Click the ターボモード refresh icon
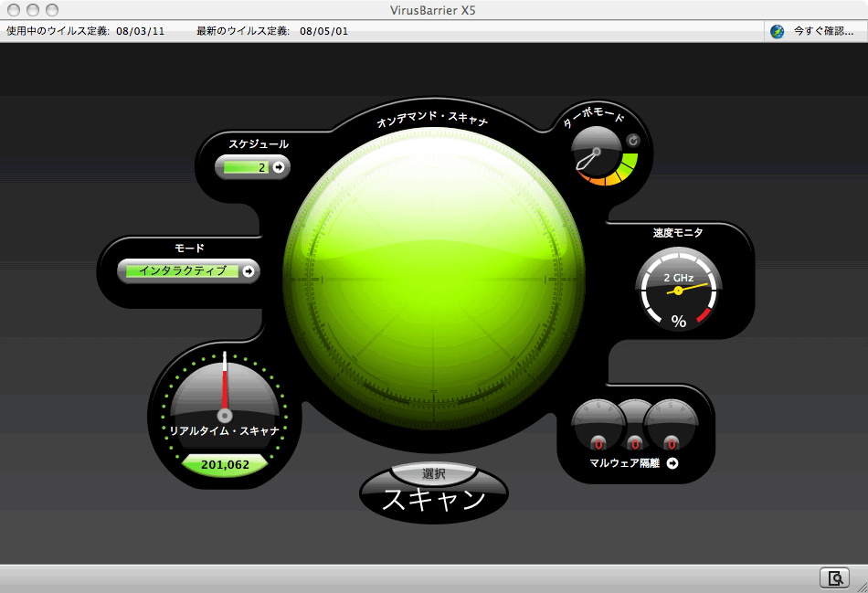The height and width of the screenshot is (593, 868). [x=633, y=141]
